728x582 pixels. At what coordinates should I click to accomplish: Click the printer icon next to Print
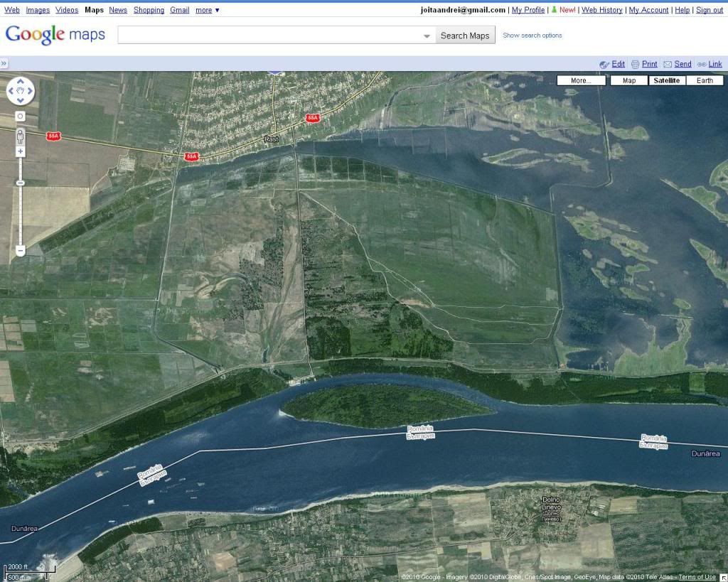coord(635,65)
